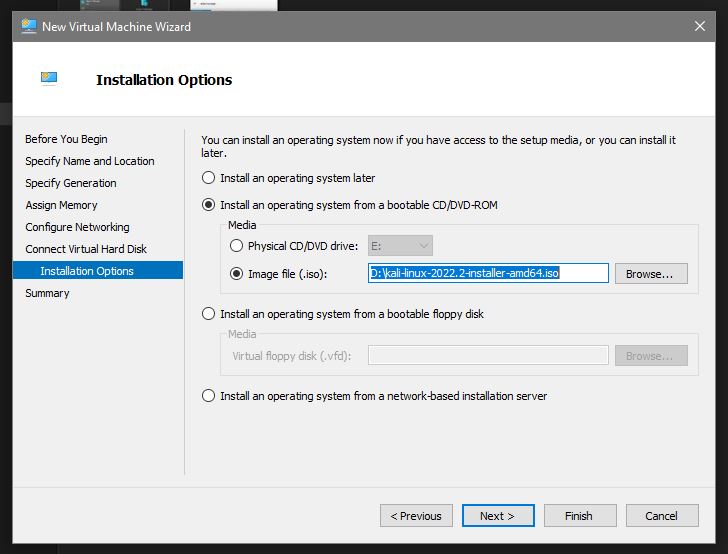Viewport: 728px width, 554px height.
Task: Open the physical drive letter E: dropdown
Action: click(x=398, y=245)
